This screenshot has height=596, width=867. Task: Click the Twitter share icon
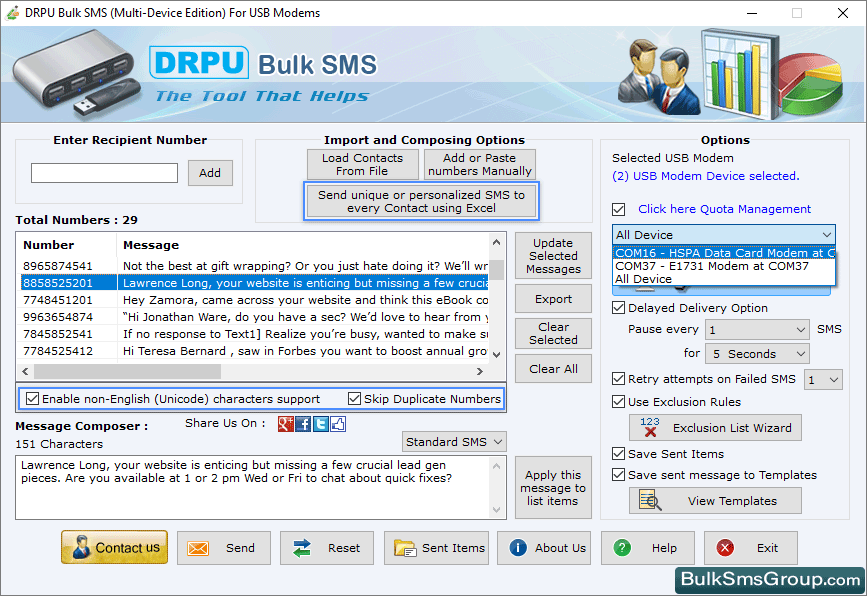321,424
